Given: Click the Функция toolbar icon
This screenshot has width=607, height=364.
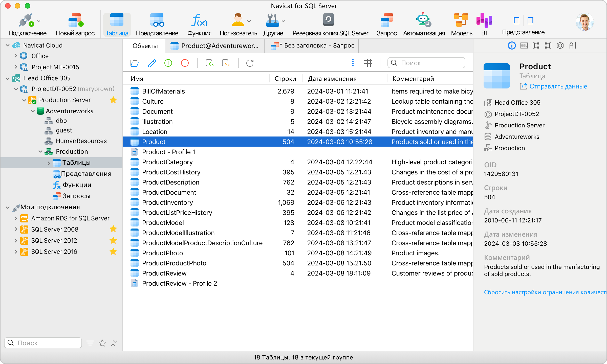Looking at the screenshot, I should click(200, 20).
